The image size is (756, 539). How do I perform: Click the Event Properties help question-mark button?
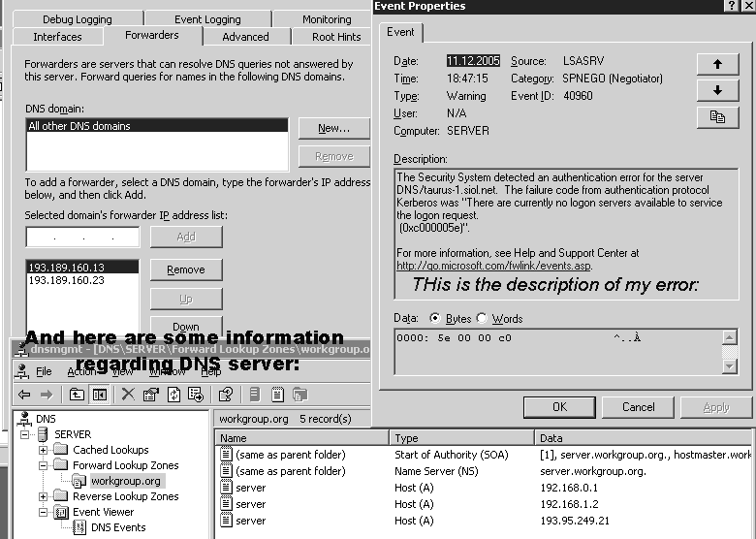[x=732, y=6]
